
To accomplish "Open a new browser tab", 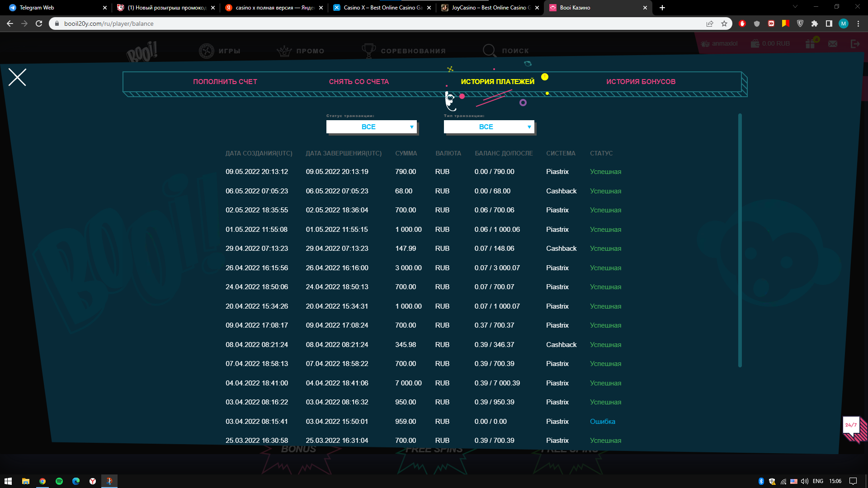I will click(662, 8).
